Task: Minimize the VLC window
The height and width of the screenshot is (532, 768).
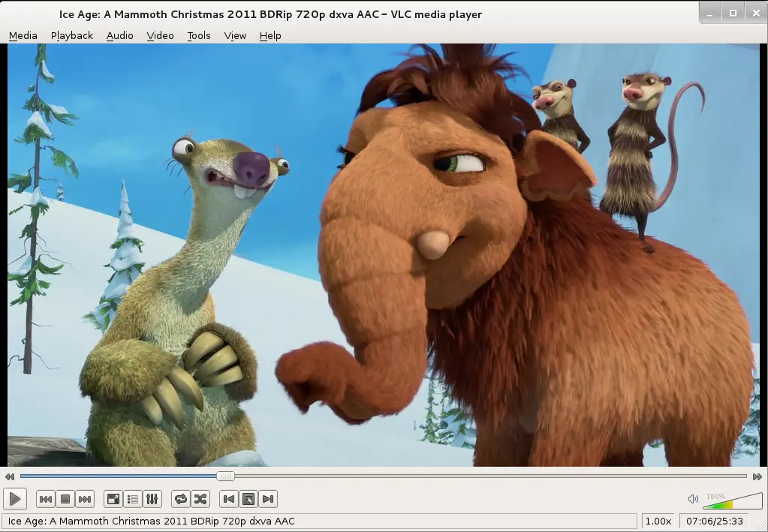Action: click(x=709, y=14)
